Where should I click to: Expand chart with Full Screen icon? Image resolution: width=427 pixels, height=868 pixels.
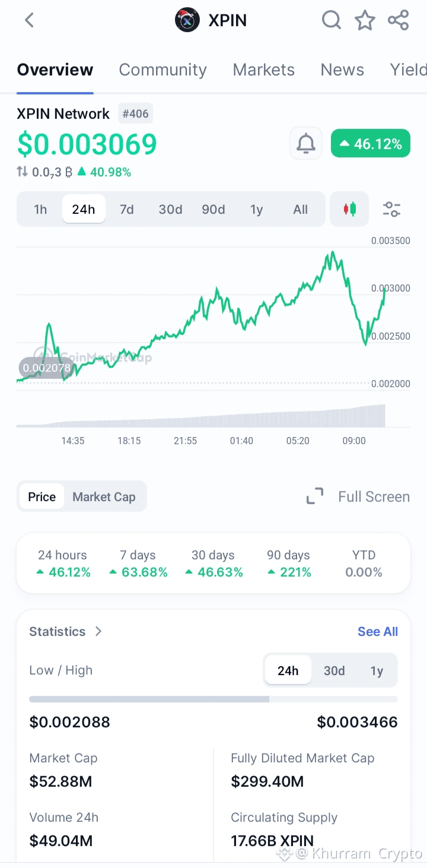315,496
